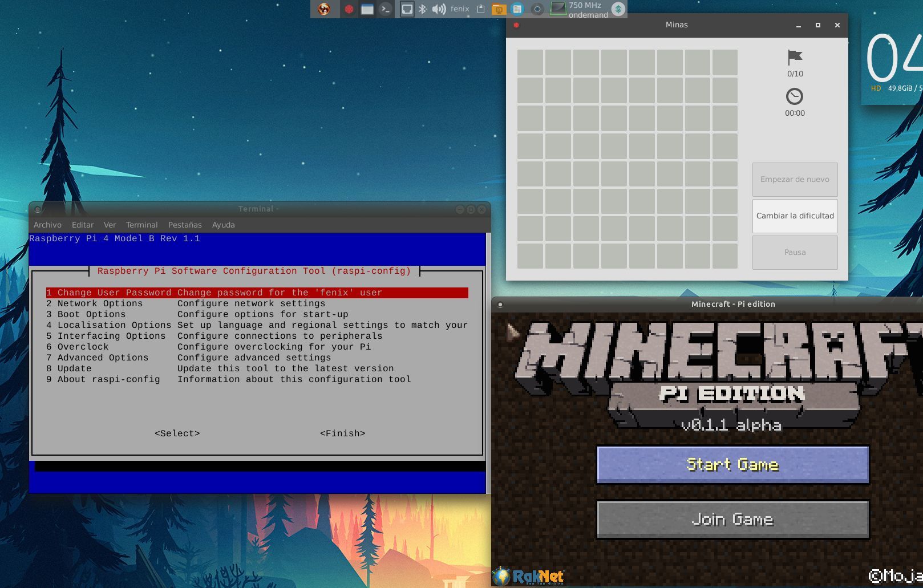
Task: Reveal the top-left corner cell in Minas grid
Action: click(x=530, y=63)
